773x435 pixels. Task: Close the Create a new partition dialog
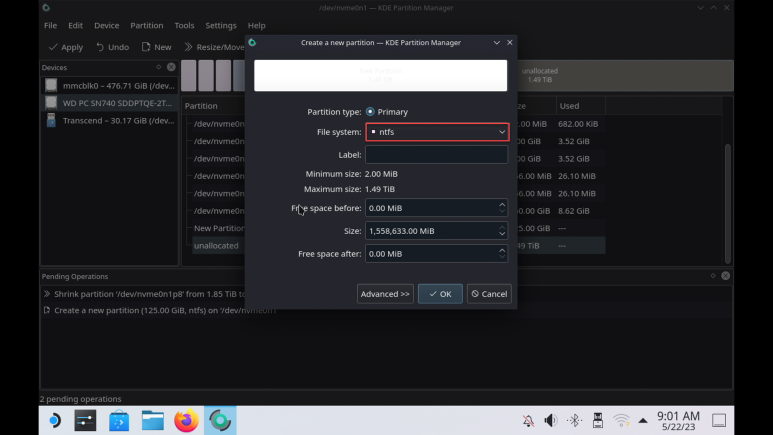[510, 42]
